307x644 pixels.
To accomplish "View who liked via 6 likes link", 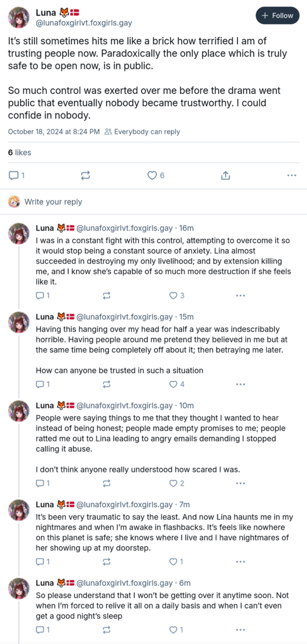I will point(20,152).
